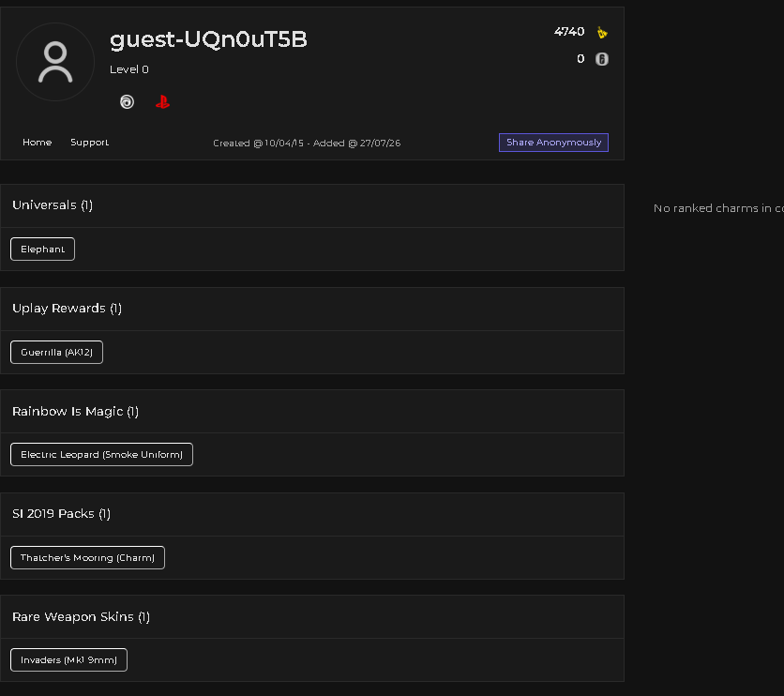Select the Guerrilla (AK12) reward tag
The height and width of the screenshot is (696, 784).
[x=56, y=352]
